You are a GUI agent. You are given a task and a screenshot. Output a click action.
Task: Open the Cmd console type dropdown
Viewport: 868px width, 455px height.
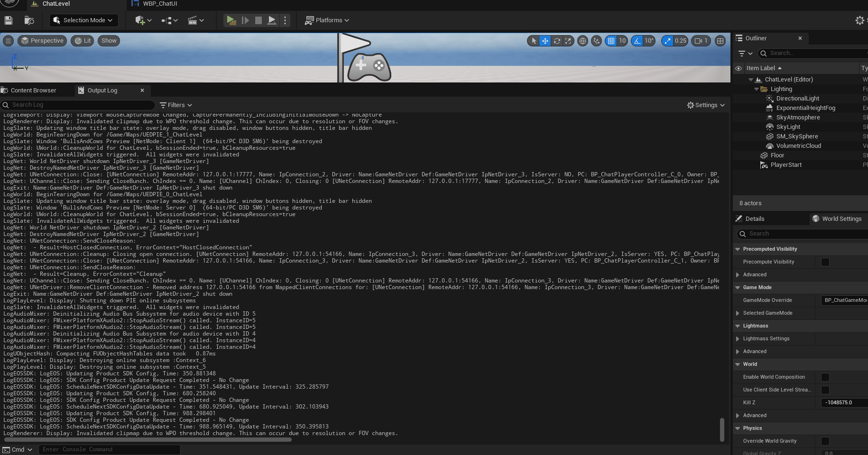pyautogui.click(x=18, y=449)
